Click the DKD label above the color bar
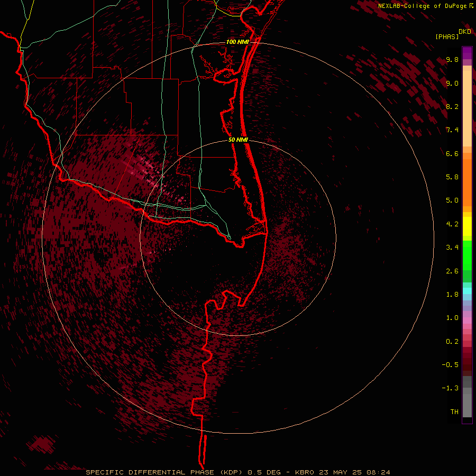 (x=464, y=32)
